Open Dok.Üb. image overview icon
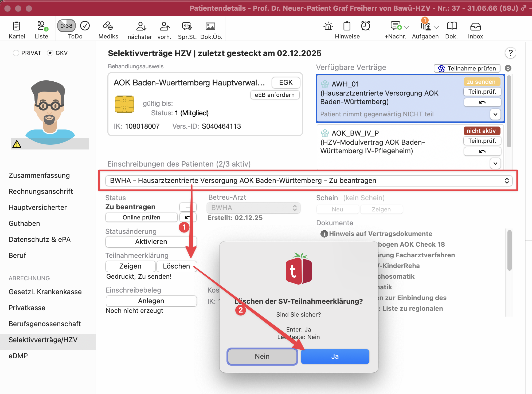Image resolution: width=532 pixels, height=394 pixels. click(210, 26)
